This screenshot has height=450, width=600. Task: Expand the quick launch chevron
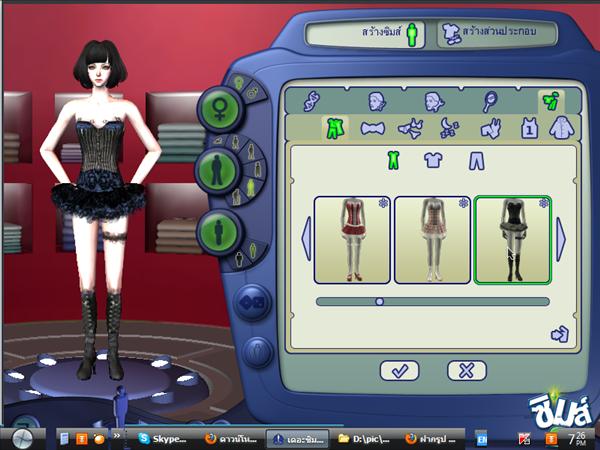tap(116, 436)
